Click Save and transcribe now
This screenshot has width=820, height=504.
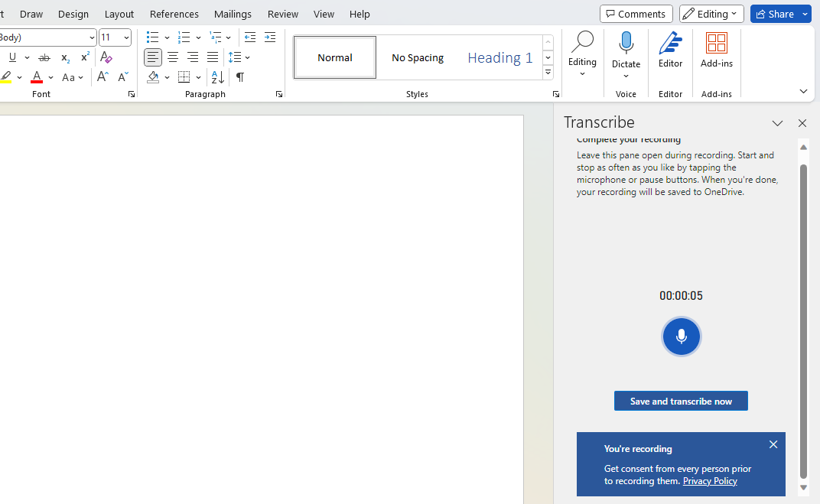pyautogui.click(x=681, y=402)
